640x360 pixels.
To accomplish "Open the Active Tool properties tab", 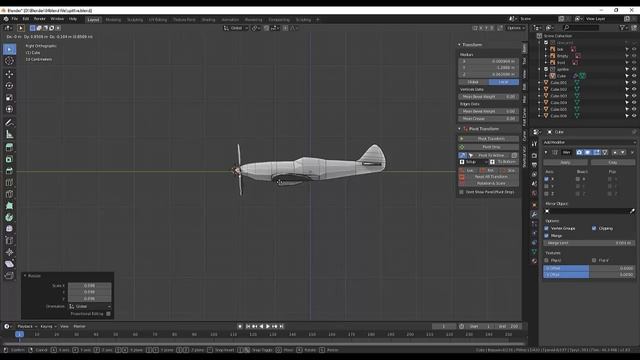I will (534, 144).
